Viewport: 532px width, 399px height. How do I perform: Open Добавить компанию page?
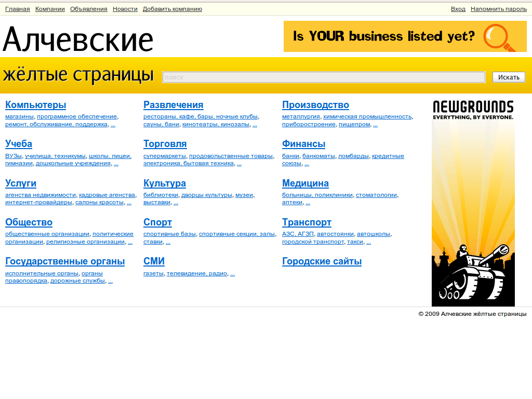click(x=172, y=8)
